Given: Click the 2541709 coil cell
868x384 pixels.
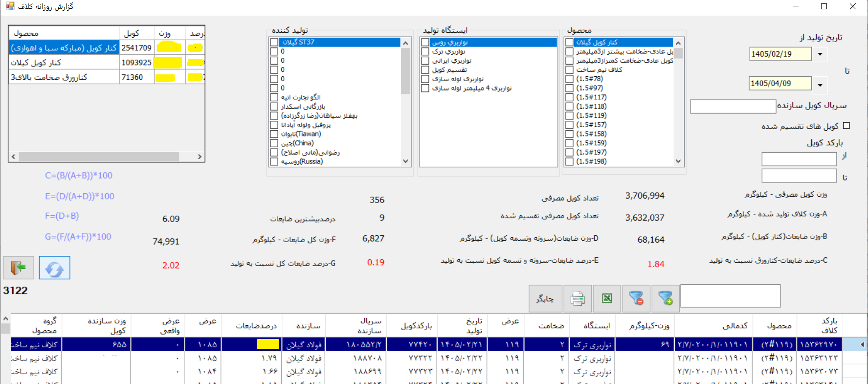Looking at the screenshot, I should coord(136,48).
